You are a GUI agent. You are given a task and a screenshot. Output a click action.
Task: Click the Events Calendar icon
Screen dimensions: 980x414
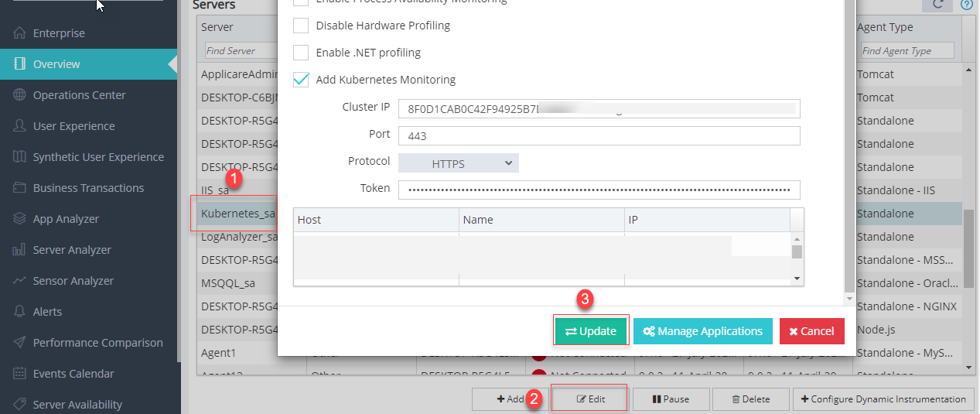19,374
